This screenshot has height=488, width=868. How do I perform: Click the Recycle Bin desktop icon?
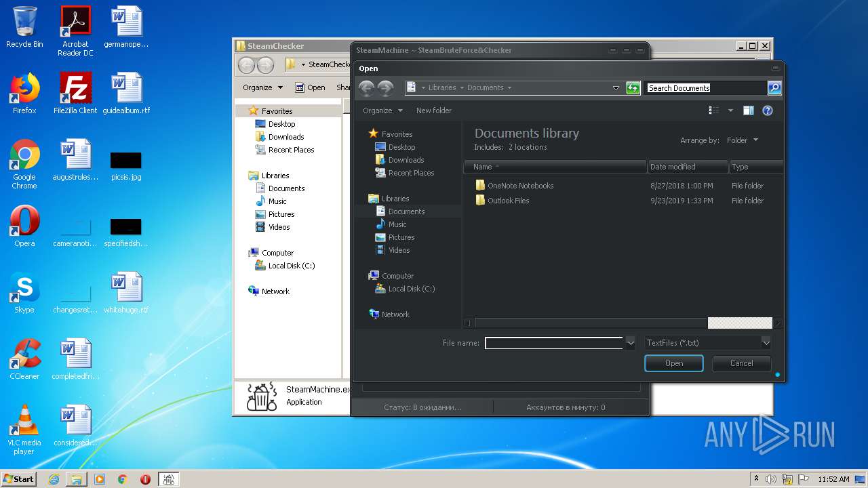[x=24, y=27]
